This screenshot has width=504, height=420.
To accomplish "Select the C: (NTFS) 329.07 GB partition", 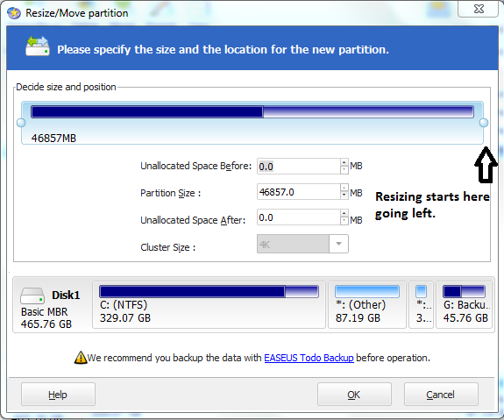I will coord(209,304).
